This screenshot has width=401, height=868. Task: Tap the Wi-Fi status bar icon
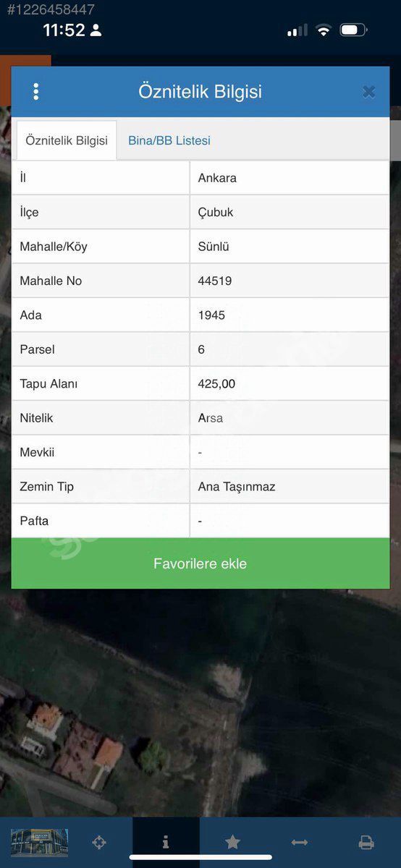(324, 30)
